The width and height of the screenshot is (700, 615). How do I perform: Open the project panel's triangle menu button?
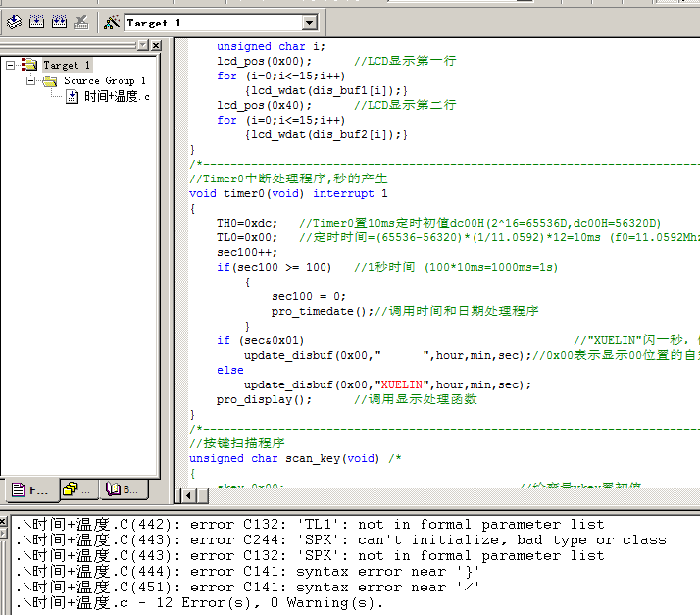(x=142, y=45)
